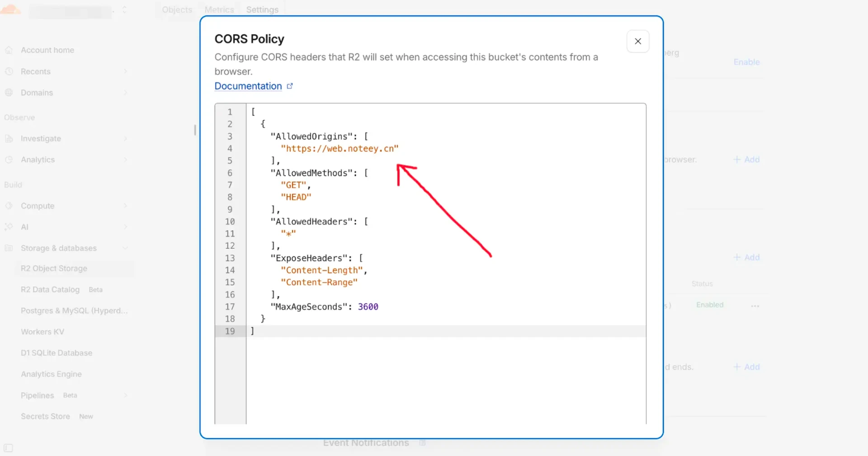Expand the Pipelines chevron

point(125,395)
